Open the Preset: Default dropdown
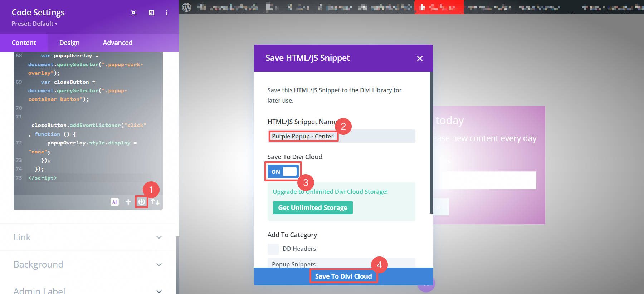This screenshot has height=294, width=644. click(x=34, y=24)
